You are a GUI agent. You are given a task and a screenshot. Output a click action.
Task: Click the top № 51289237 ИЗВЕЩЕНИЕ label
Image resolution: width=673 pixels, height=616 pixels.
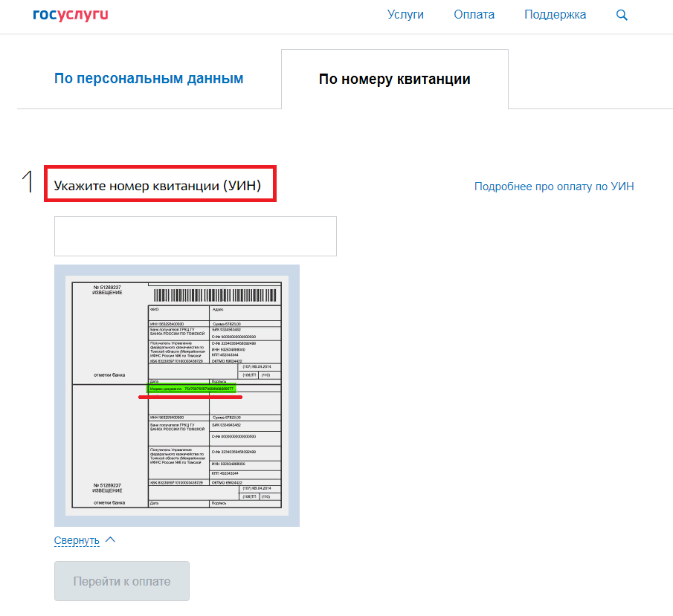click(107, 290)
